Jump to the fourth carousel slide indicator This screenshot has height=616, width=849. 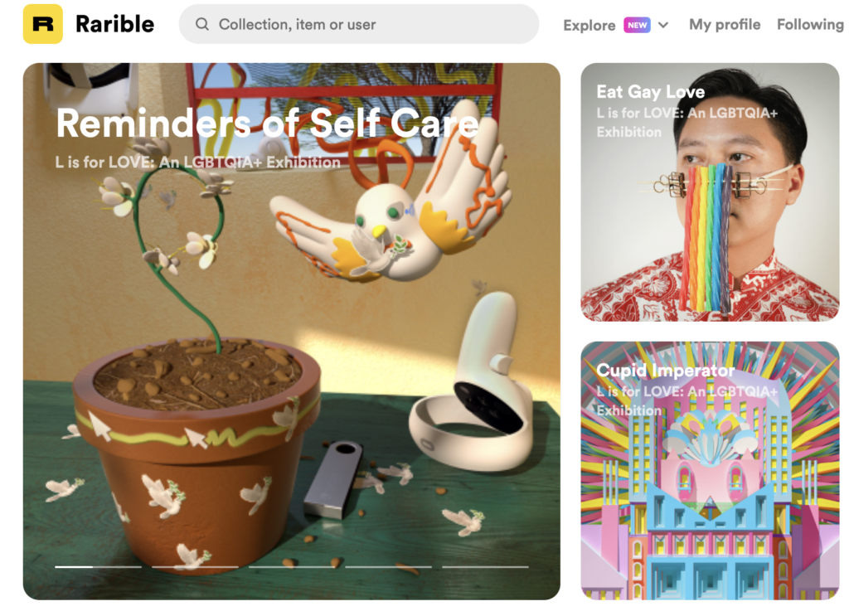pyautogui.click(x=388, y=567)
